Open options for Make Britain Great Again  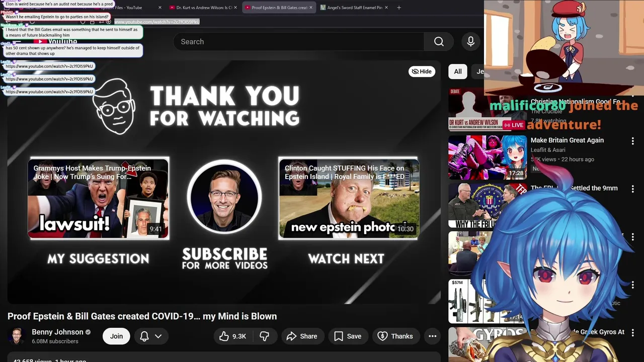pos(632,141)
